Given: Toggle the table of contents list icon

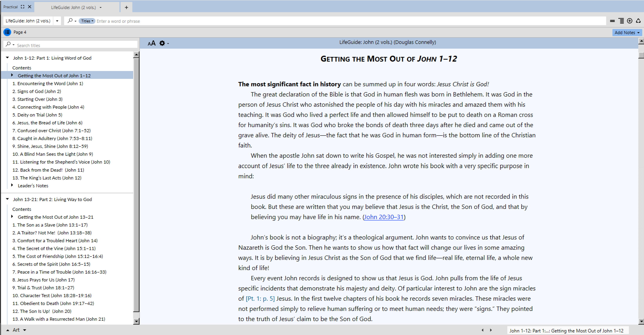Looking at the screenshot, I should (7, 32).
